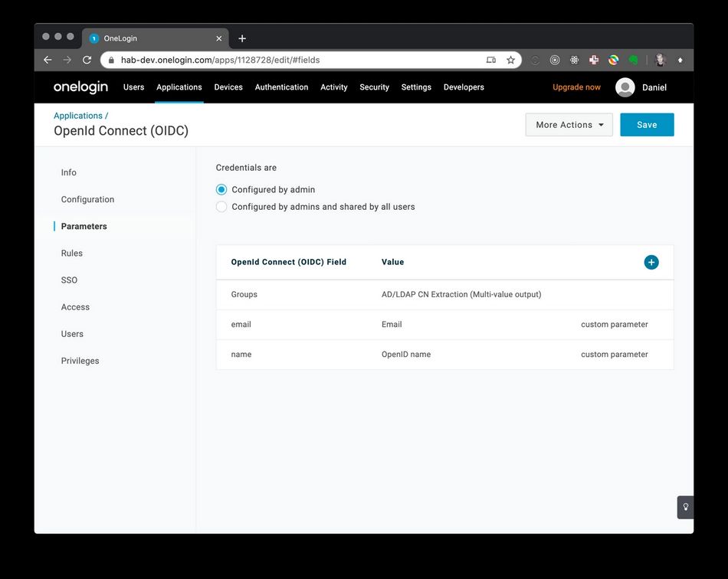Close the OneLogin browser tab
Viewport: 728px width, 579px height.
click(x=218, y=38)
